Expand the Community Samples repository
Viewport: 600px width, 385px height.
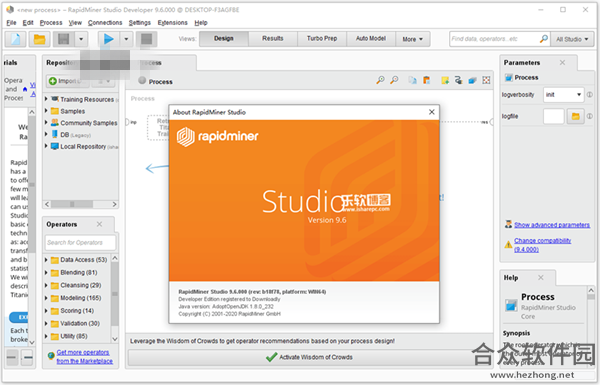pos(46,122)
